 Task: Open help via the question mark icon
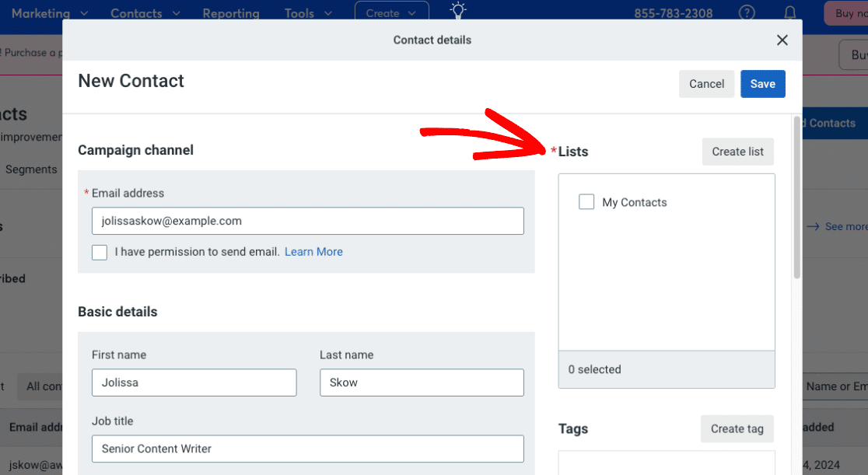(747, 12)
